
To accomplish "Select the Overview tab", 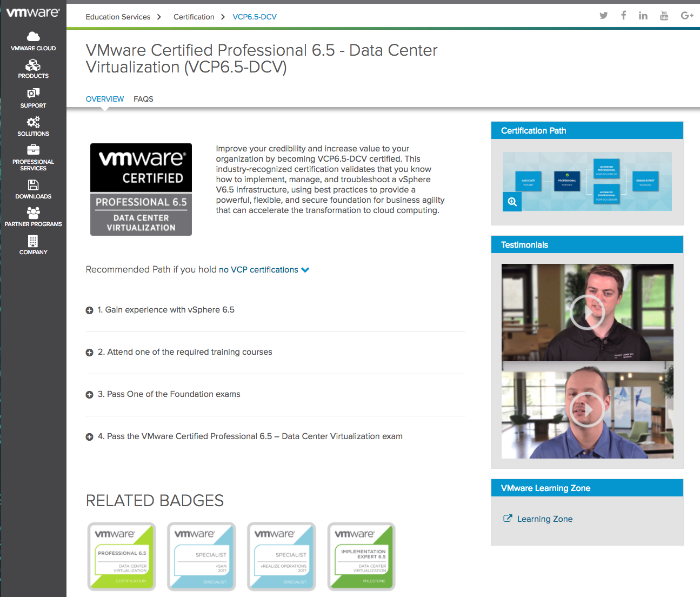I will [x=105, y=99].
